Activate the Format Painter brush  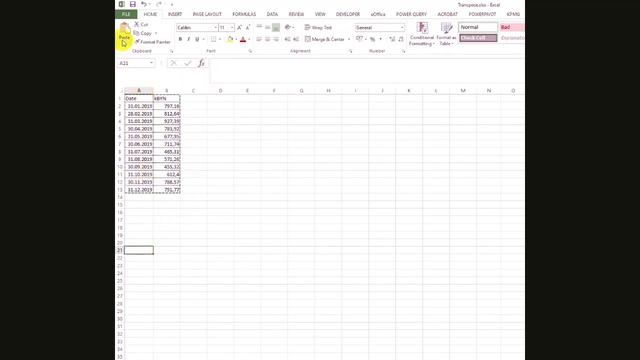point(152,42)
